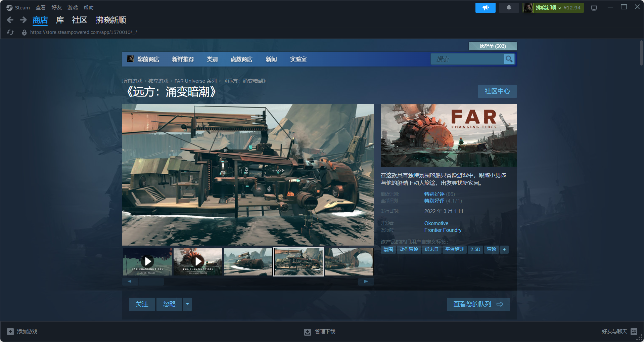Select the 冒险 tag

pos(492,250)
